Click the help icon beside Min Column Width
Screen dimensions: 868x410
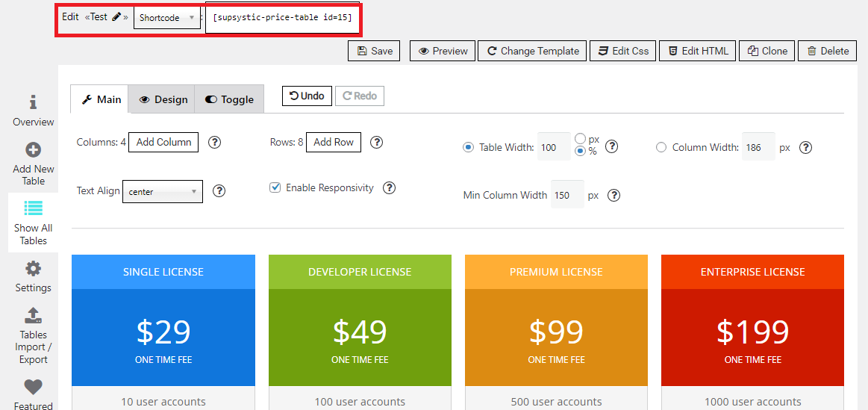pyautogui.click(x=613, y=196)
